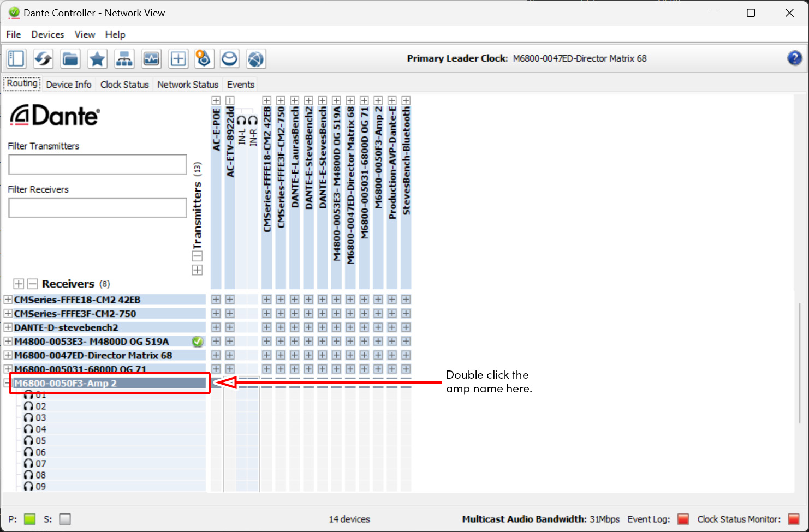Expand the M6800-0047ED-Director Matrix 68 receiver
The height and width of the screenshot is (532, 809).
(8, 355)
